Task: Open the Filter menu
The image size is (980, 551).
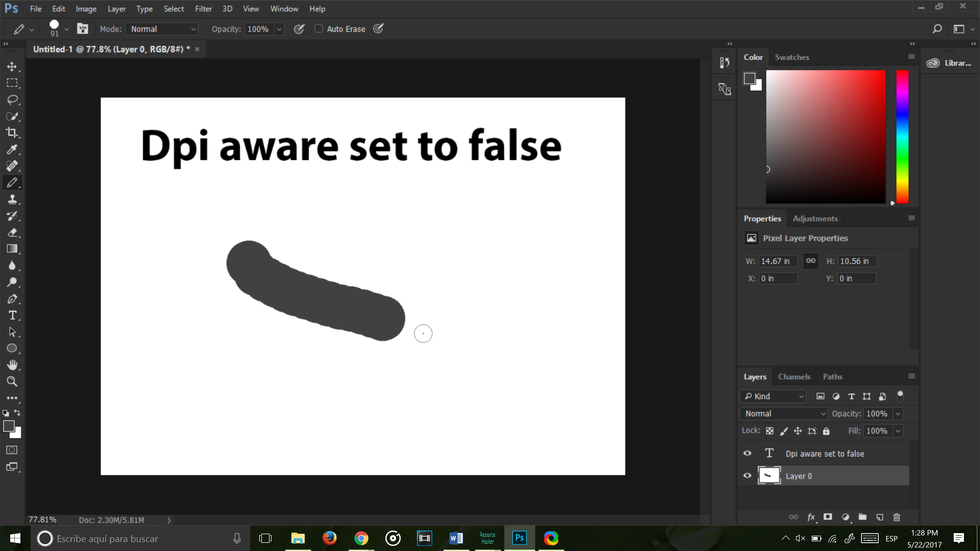Action: (x=203, y=9)
